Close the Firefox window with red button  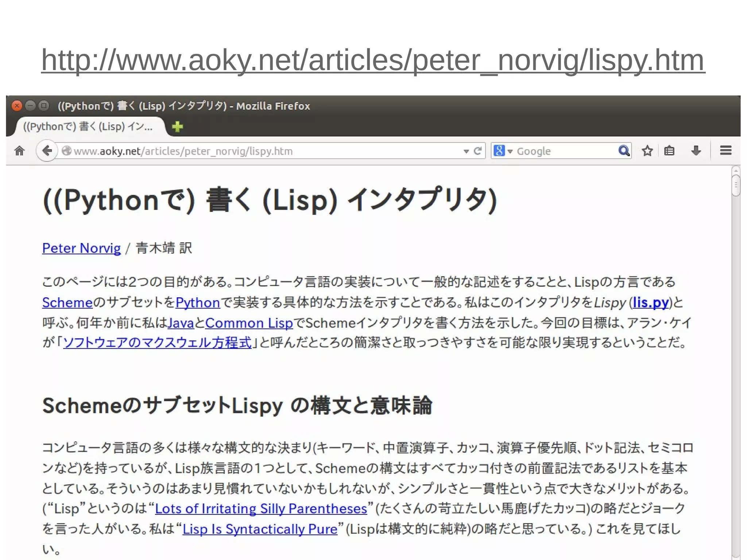pos(17,106)
